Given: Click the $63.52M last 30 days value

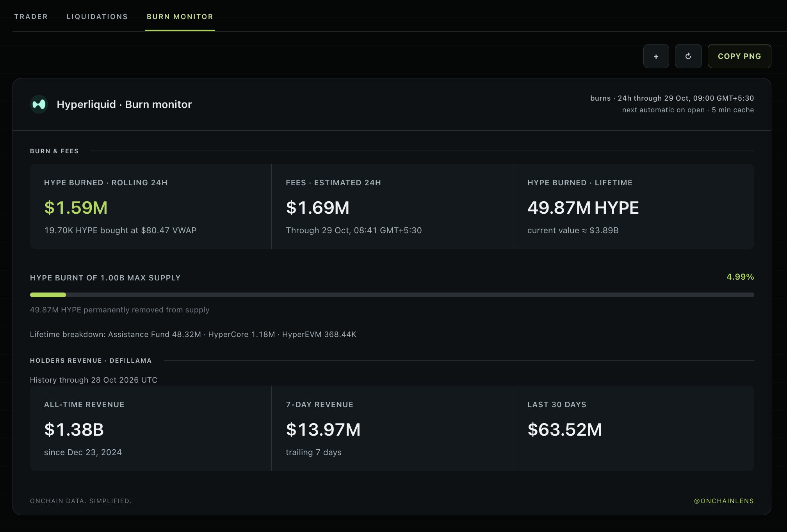Looking at the screenshot, I should (x=564, y=429).
